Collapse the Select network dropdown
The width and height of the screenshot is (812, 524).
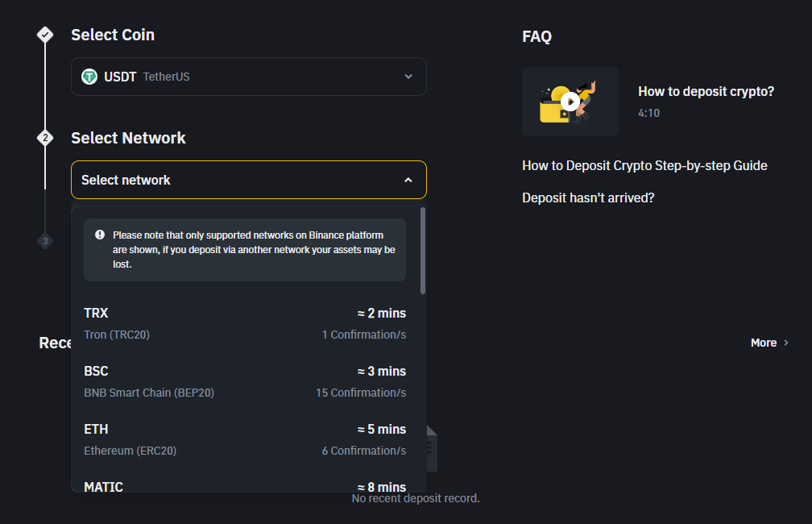click(x=249, y=180)
